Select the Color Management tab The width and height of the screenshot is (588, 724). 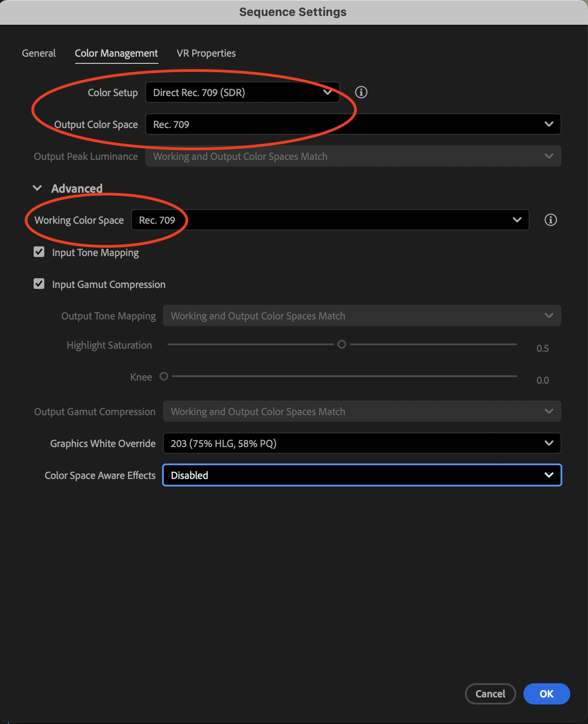(x=116, y=53)
